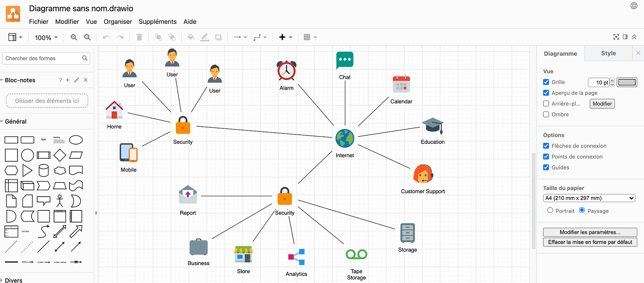This screenshot has height=283, width=644.
Task: Click the zoom out magnifier icon
Action: [x=87, y=37]
